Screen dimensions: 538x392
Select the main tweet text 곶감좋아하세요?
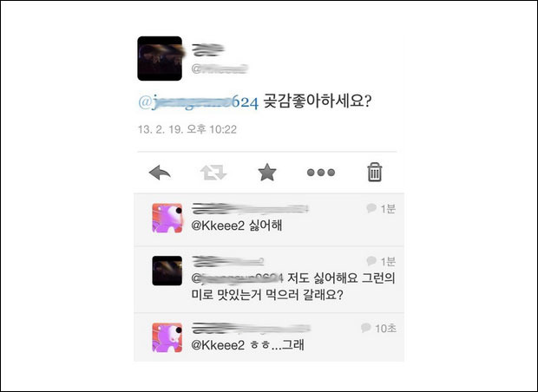[x=318, y=101]
